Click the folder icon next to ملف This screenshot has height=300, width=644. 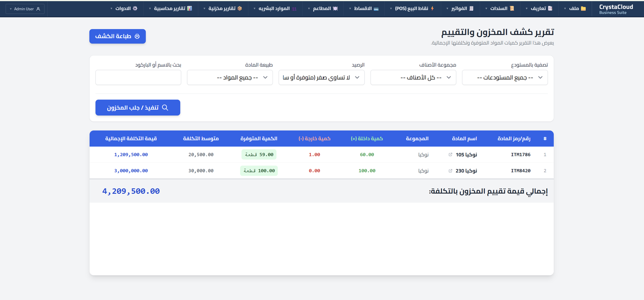[x=583, y=8]
